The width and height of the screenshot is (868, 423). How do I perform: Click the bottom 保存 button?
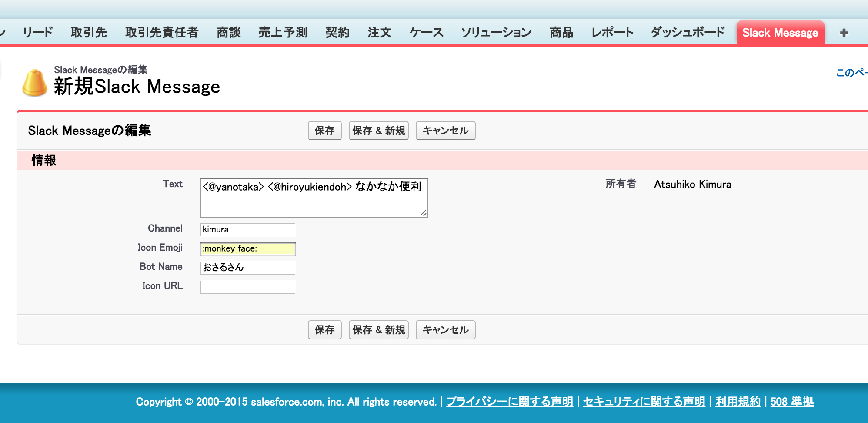325,330
